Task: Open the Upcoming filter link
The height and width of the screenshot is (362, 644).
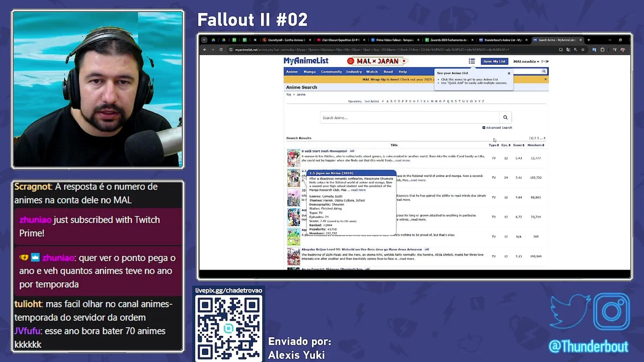Action: pos(355,102)
